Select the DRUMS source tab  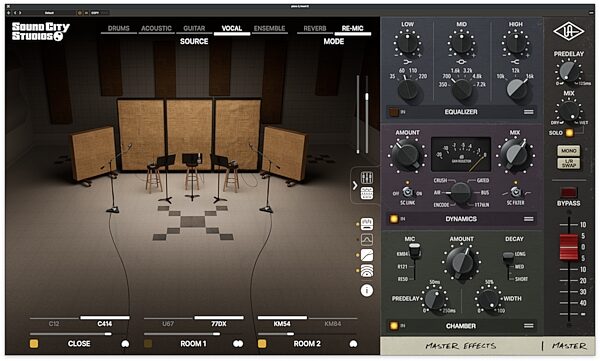point(119,28)
